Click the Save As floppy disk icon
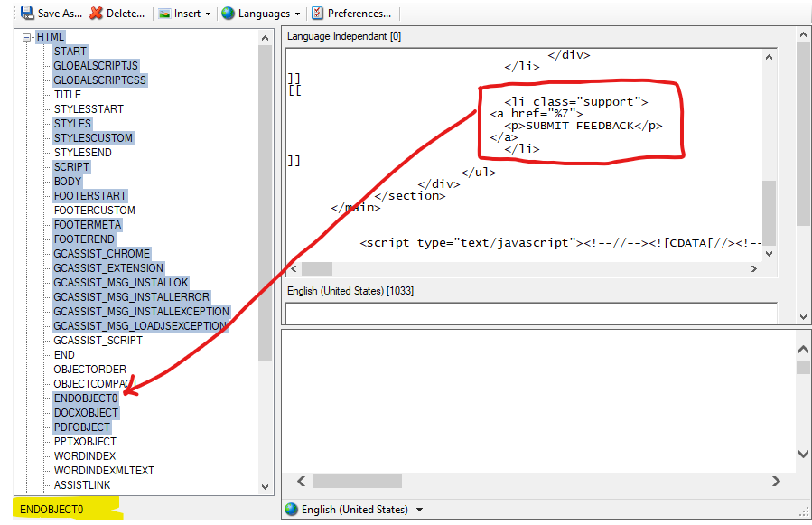This screenshot has height=525, width=812. click(x=27, y=13)
